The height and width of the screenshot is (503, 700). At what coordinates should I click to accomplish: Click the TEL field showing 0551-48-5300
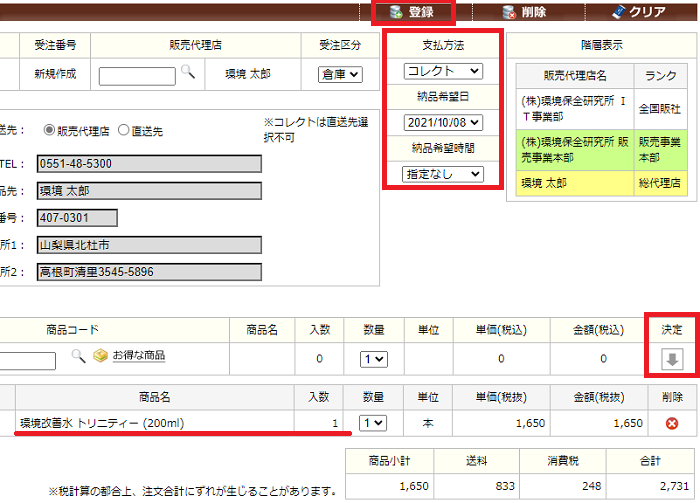[148, 163]
